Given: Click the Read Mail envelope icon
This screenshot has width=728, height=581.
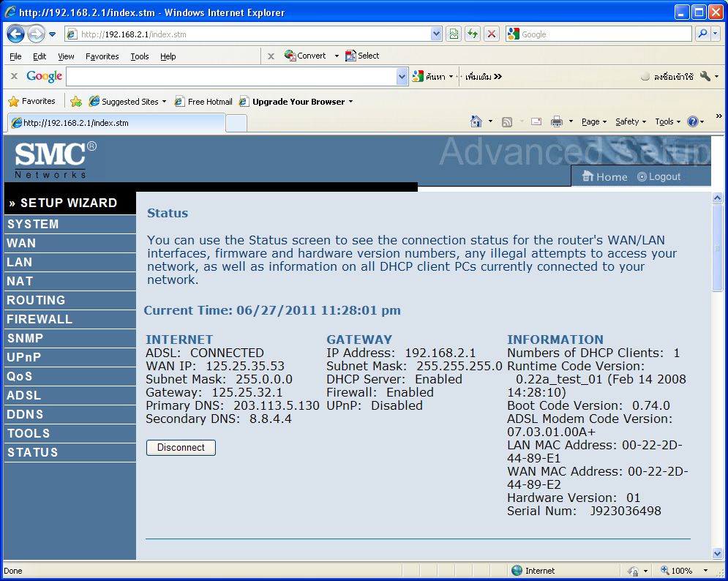Looking at the screenshot, I should point(536,121).
